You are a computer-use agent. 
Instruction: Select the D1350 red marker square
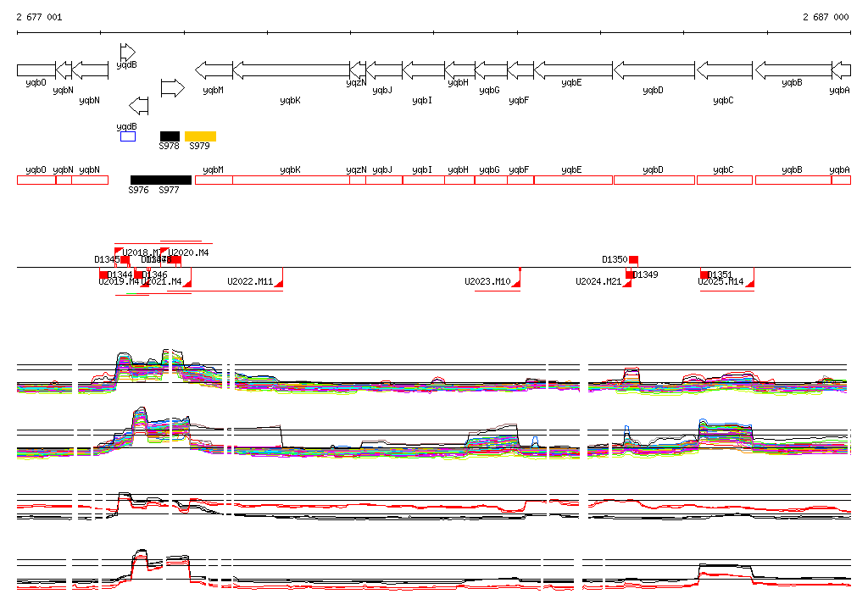coord(634,259)
